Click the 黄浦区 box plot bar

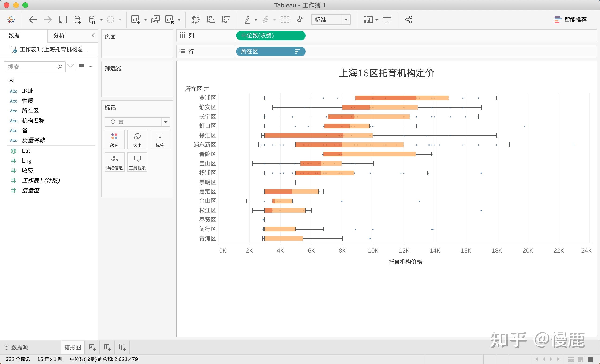pyautogui.click(x=402, y=98)
